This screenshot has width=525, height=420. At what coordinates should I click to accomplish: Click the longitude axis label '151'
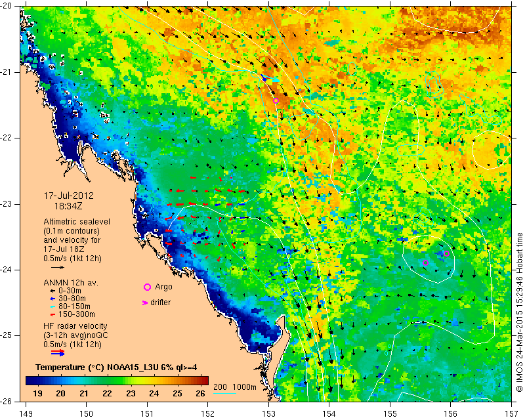click(x=147, y=413)
